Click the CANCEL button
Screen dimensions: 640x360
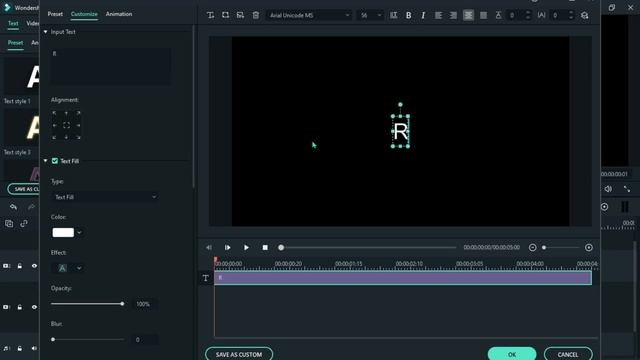click(x=568, y=354)
